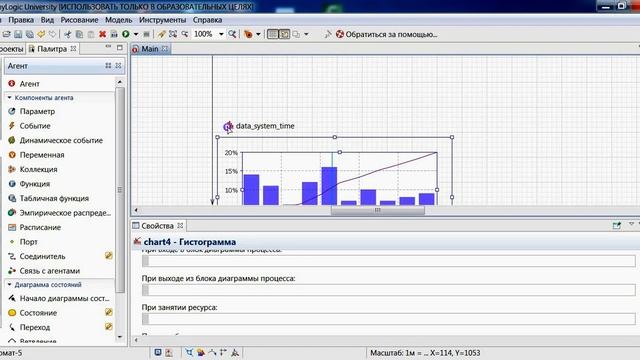Click the Cut scissors icon
Screen dimensions: 640x360
67,34
